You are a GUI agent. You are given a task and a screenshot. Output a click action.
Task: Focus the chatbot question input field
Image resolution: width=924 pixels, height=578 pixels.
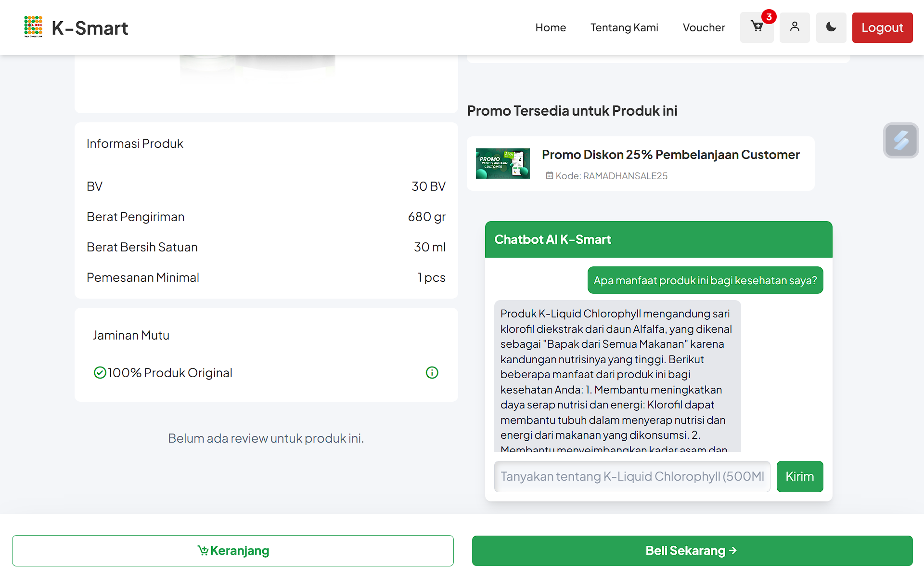point(632,476)
